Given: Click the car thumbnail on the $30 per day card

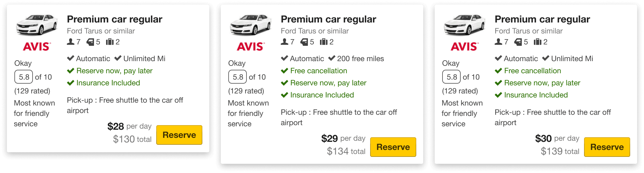Looking at the screenshot, I should 464,25.
